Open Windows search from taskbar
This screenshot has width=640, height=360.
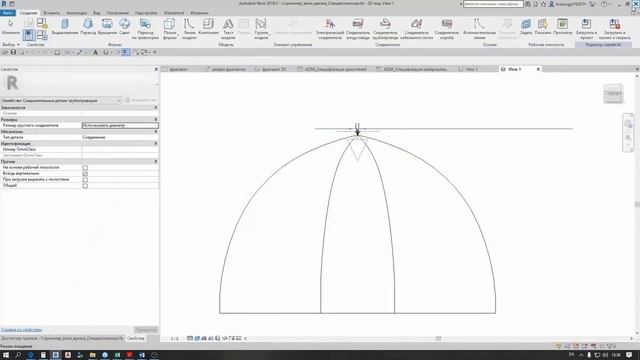pyautogui.click(x=18, y=355)
